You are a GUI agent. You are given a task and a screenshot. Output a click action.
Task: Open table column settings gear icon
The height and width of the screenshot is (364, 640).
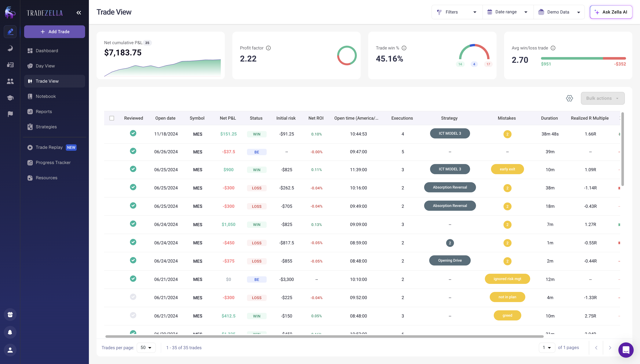tap(569, 98)
